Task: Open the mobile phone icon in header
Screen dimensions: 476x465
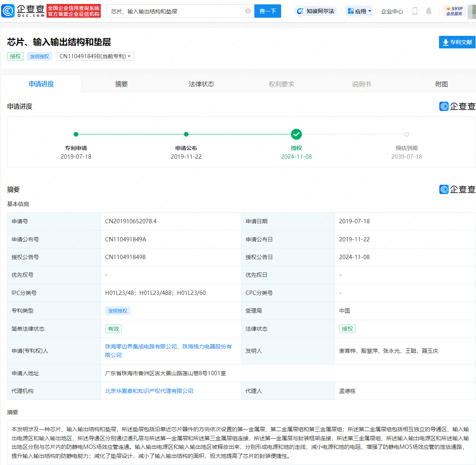Action: [415, 11]
